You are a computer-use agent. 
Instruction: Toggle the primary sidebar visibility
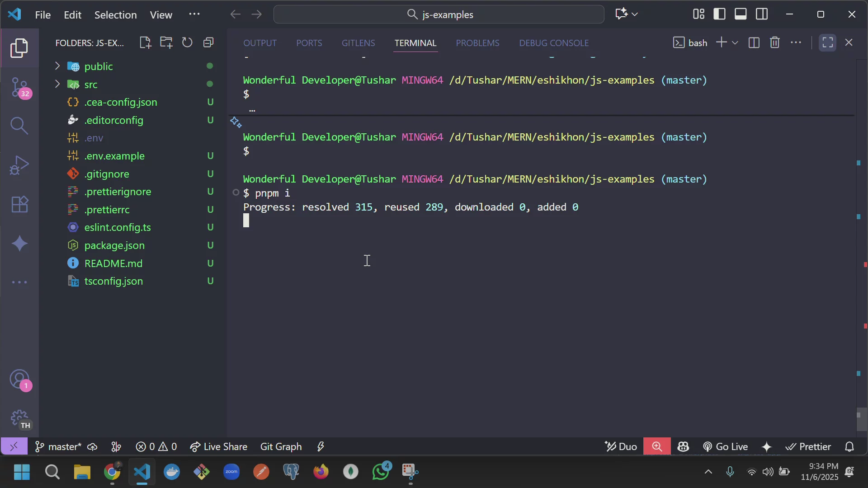click(x=719, y=14)
